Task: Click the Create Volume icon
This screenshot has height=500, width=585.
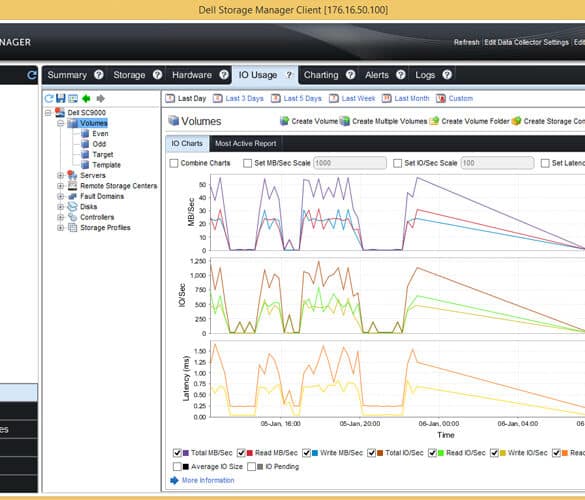Action: point(285,121)
